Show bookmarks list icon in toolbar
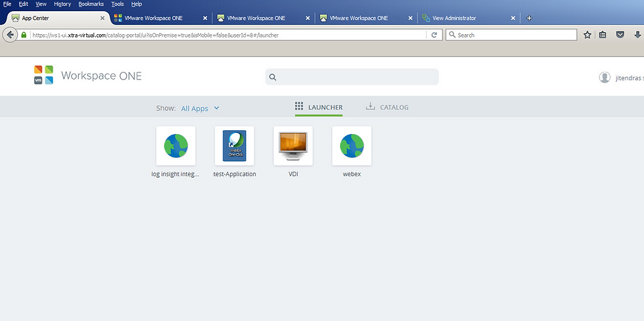644x321 pixels. (603, 35)
